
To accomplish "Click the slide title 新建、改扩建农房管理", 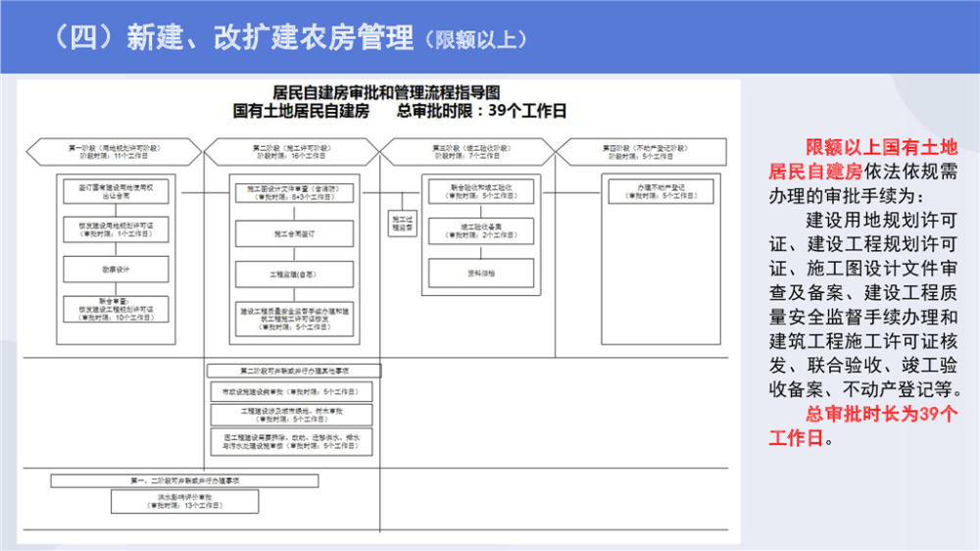I will coord(269,37).
